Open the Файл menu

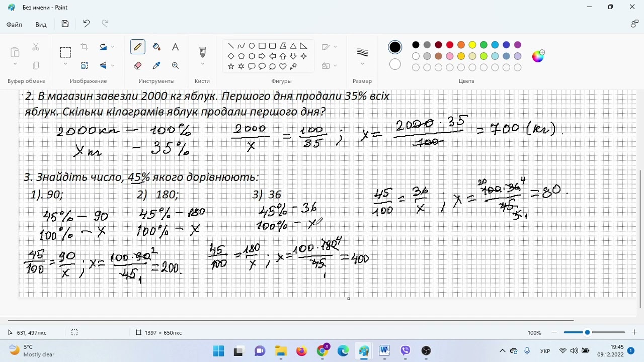point(14,24)
